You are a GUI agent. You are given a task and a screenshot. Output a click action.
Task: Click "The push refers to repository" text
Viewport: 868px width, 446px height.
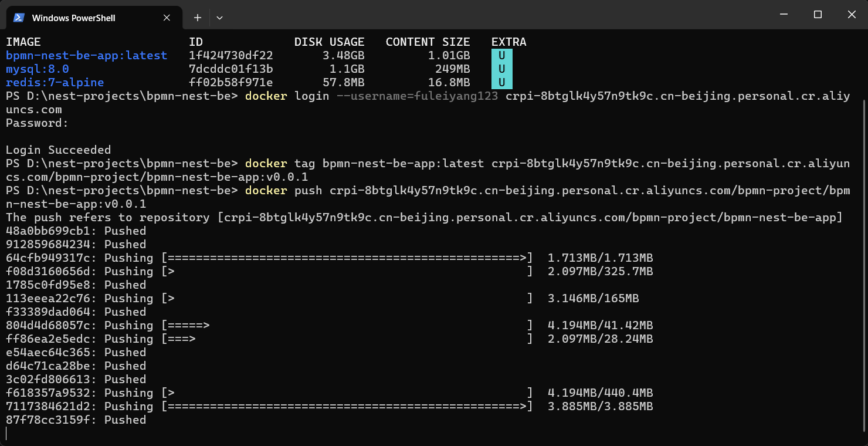(108, 218)
